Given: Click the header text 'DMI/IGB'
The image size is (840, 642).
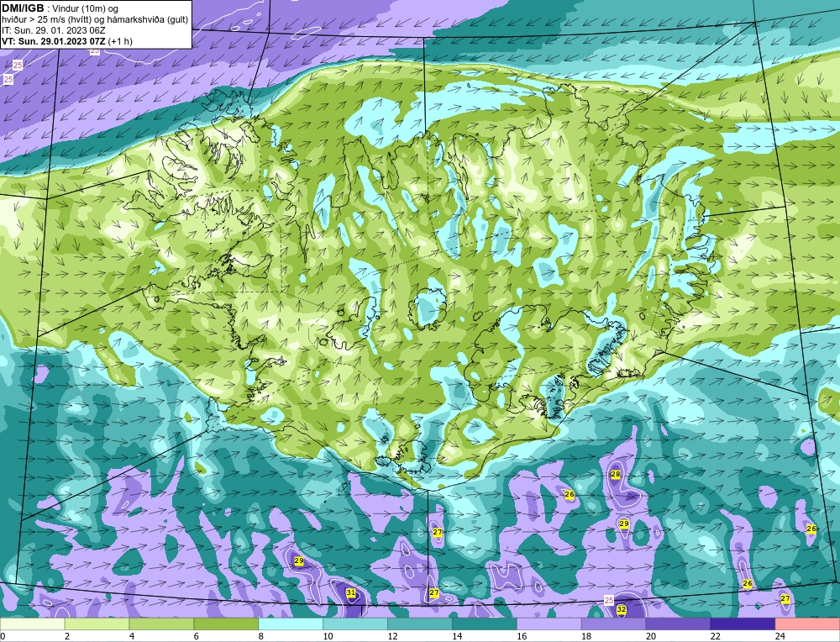Looking at the screenshot, I should 23,8.
